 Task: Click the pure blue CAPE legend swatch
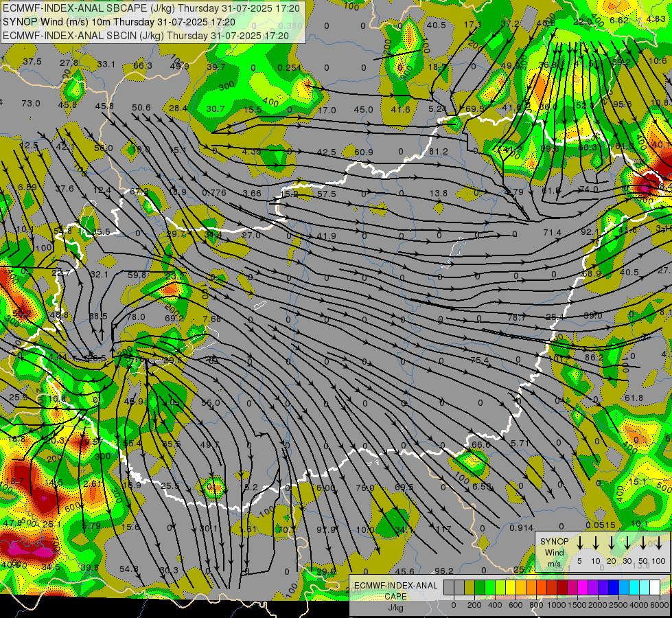coord(613,588)
